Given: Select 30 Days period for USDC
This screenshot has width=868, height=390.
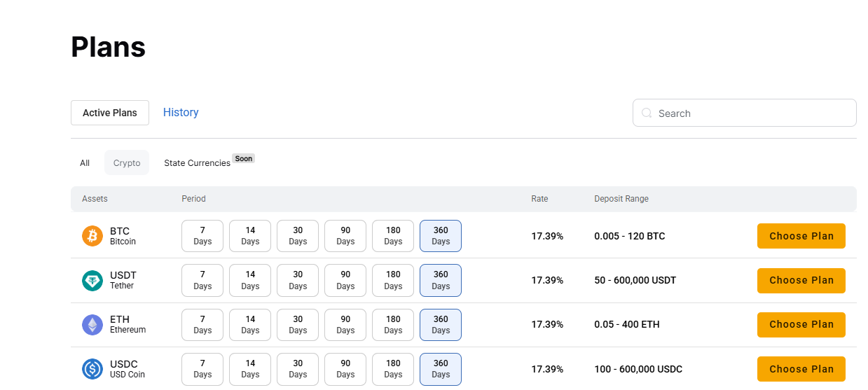Looking at the screenshot, I should [298, 369].
